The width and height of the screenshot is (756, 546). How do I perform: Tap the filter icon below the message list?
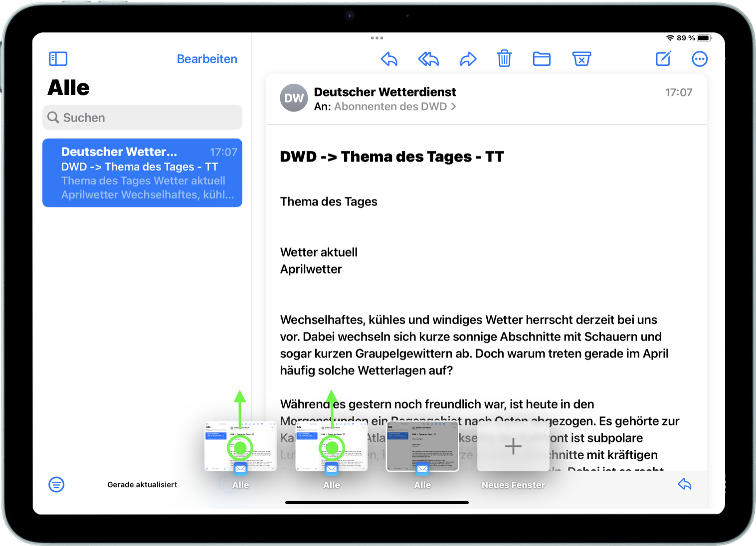click(56, 484)
